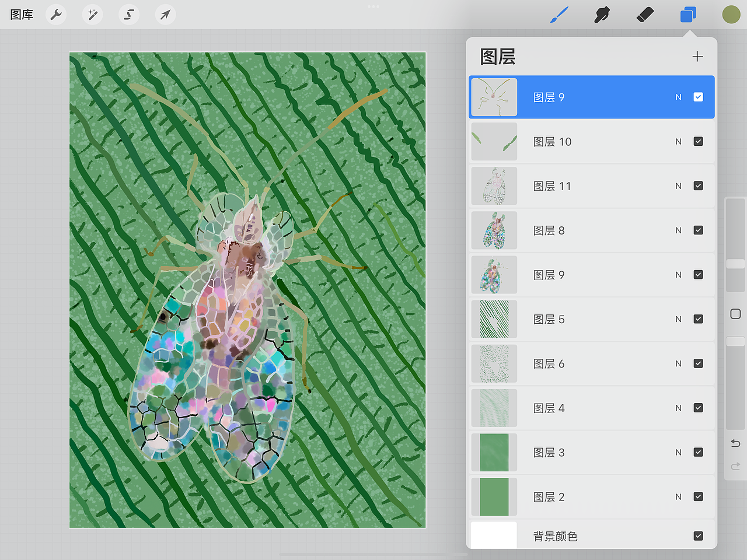Activate the Transform arrow tool
Image resolution: width=747 pixels, height=560 pixels.
[x=165, y=14]
